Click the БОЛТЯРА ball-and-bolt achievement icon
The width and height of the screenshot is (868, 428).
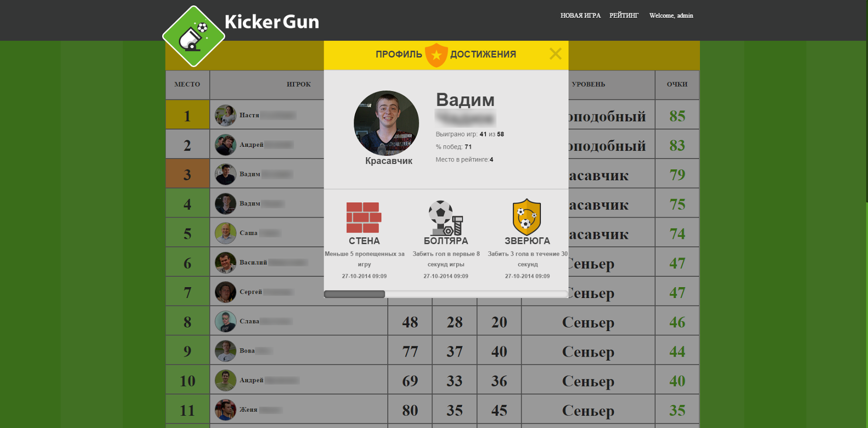tap(446, 218)
